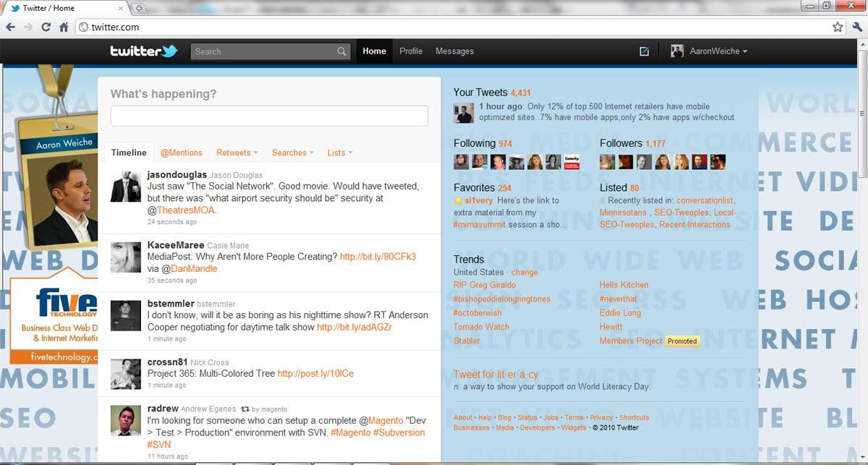Click radrew's profile avatar
Image resolution: width=868 pixels, height=465 pixels.
click(125, 421)
